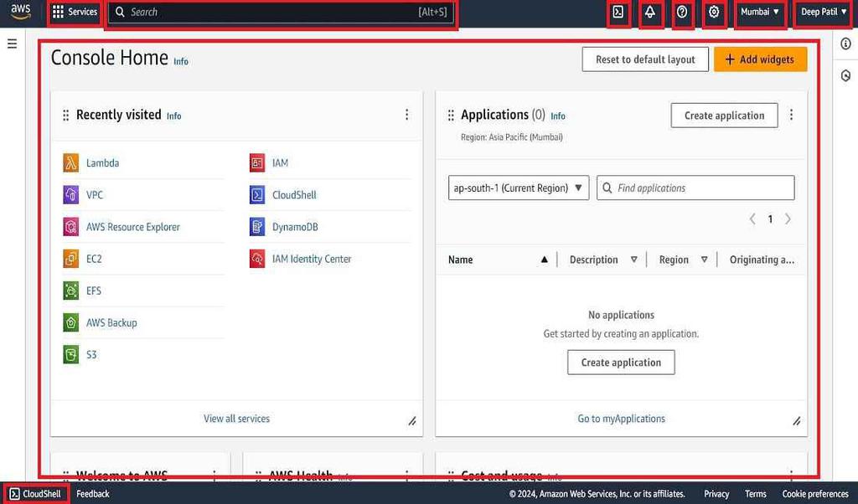Image resolution: width=858 pixels, height=504 pixels.
Task: Click the Add widgets button
Action: [760, 59]
